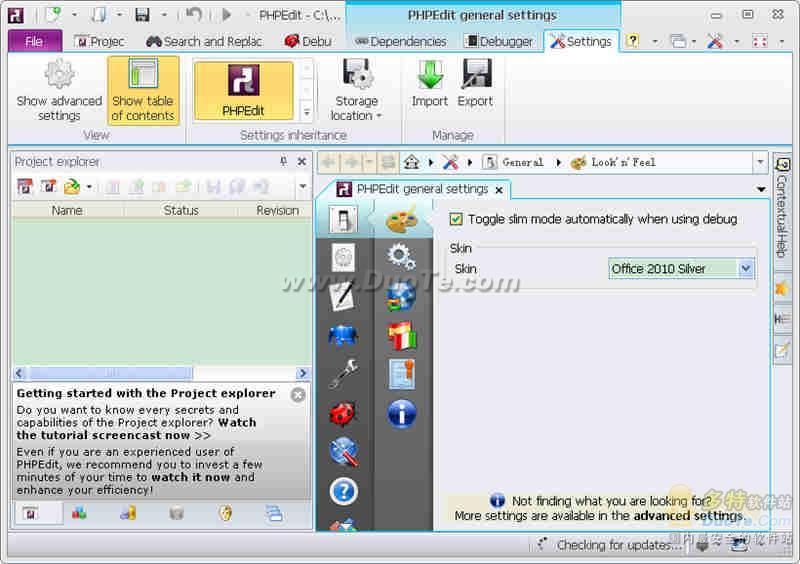Select PHPEdit settings inheritance level
The image size is (800, 564).
pyautogui.click(x=243, y=90)
